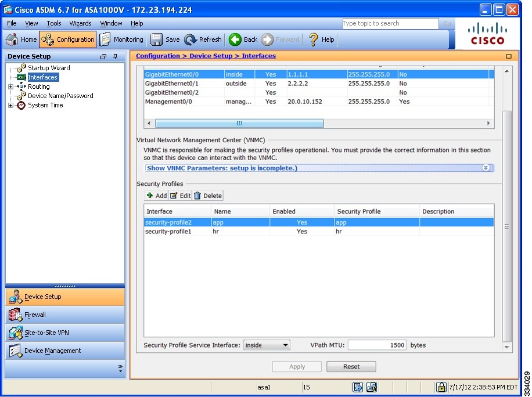Image resolution: width=532 pixels, height=397 pixels.
Task: Select Interfaces node in Device Setup tree
Action: tap(42, 77)
